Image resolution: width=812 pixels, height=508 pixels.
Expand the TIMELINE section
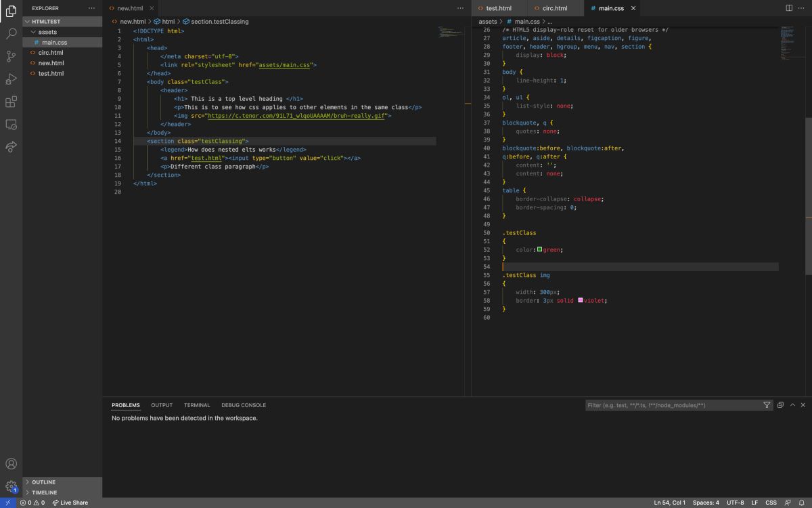click(62, 492)
